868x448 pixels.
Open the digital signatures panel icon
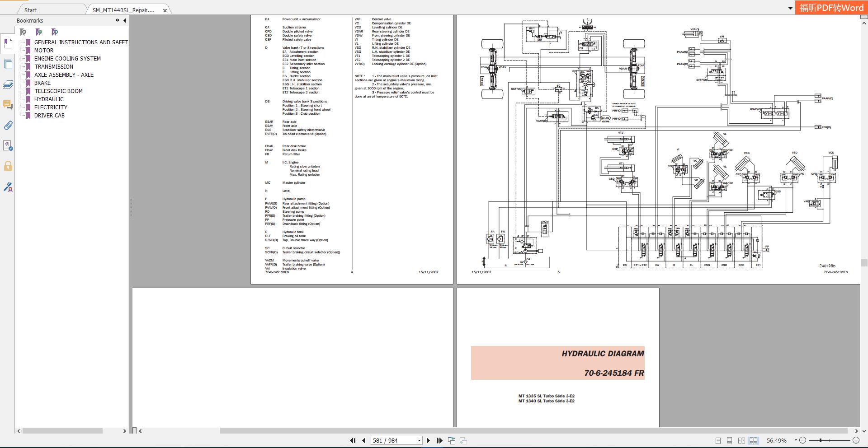(8, 145)
